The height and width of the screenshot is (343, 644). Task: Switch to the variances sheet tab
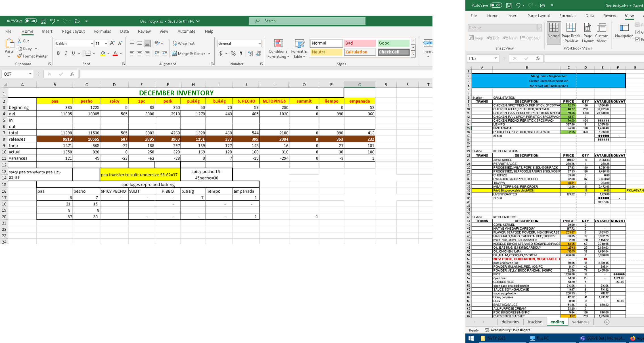580,322
